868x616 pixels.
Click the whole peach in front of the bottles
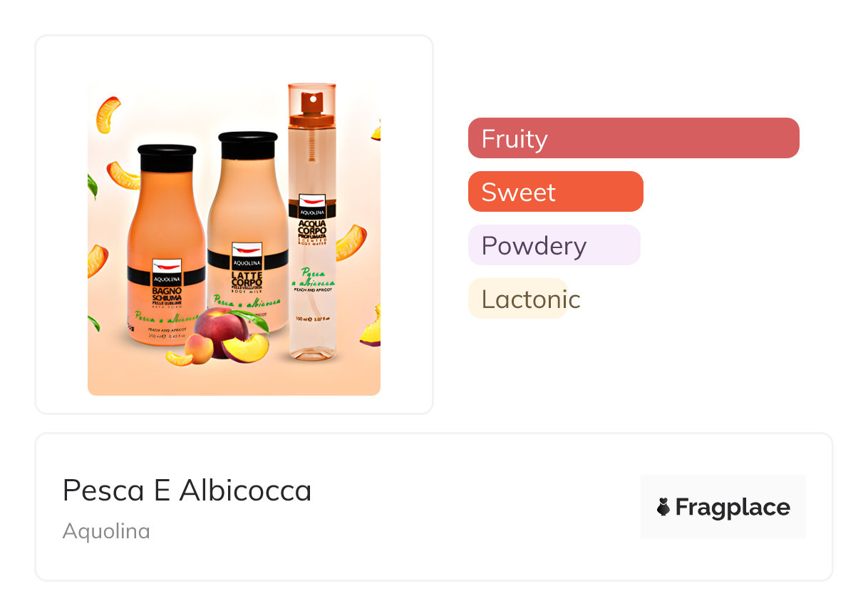pos(219,328)
